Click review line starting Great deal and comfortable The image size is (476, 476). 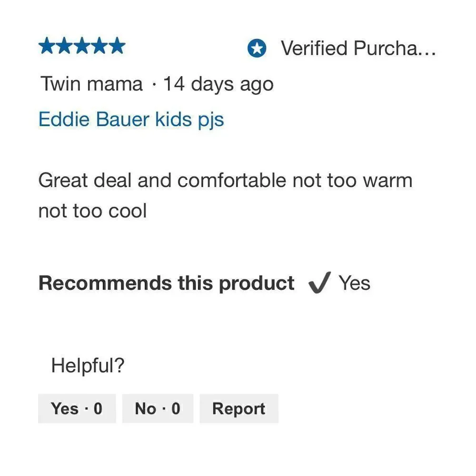pyautogui.click(x=225, y=180)
